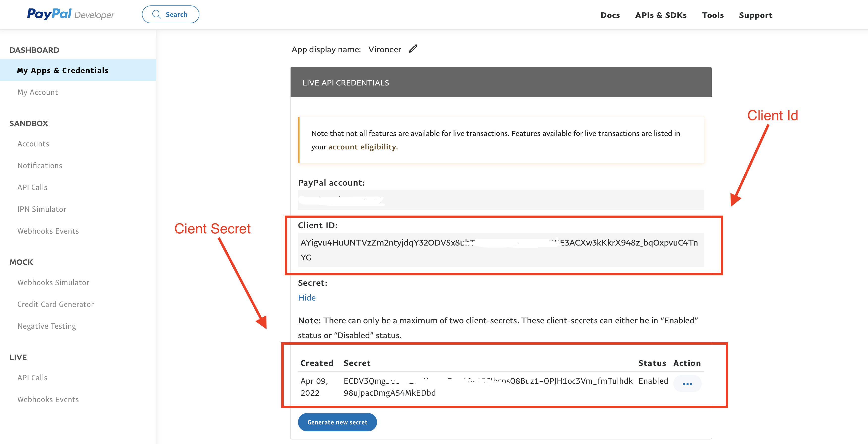
Task: Open the three-dots Action menu for the secret
Action: pos(687,384)
